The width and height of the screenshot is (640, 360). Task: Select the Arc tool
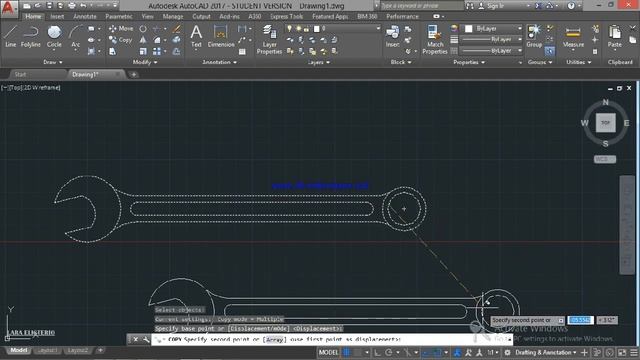click(x=76, y=36)
